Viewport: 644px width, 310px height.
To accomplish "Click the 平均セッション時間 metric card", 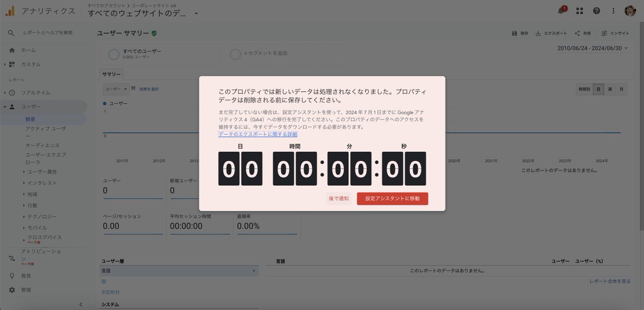I will click(x=200, y=223).
